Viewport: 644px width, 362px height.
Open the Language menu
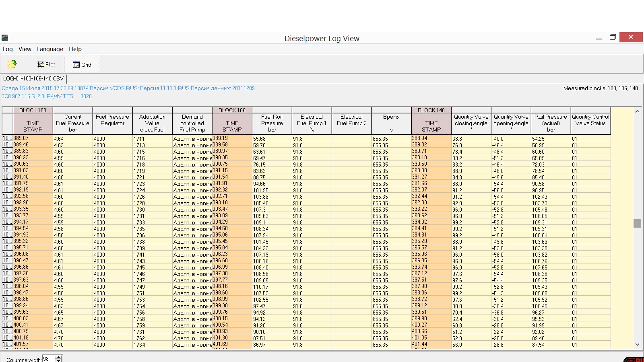[50, 49]
